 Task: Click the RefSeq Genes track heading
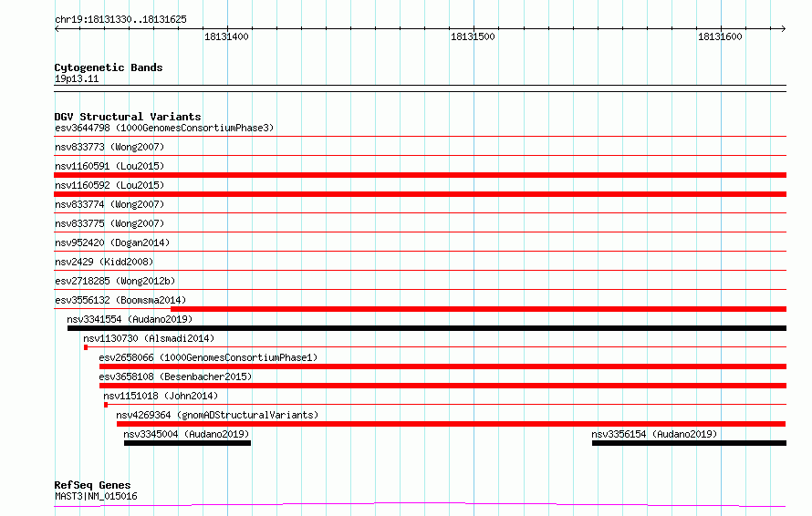point(92,485)
